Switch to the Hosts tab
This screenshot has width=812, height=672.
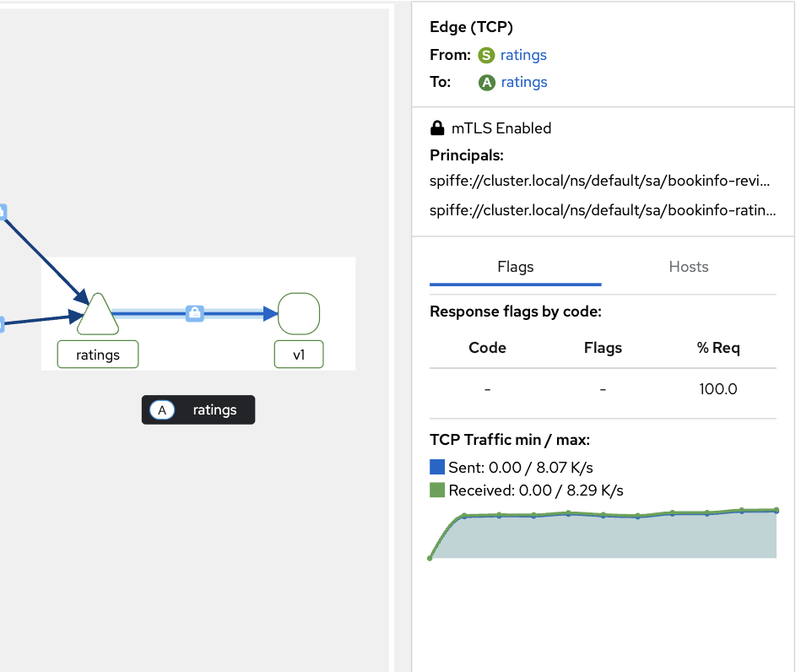(x=688, y=267)
